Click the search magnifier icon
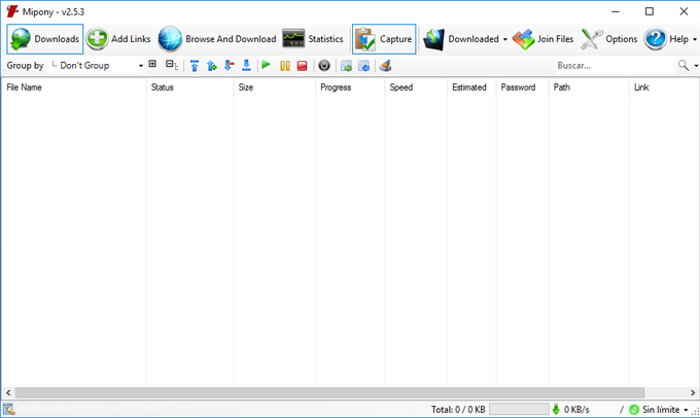The image size is (700, 418). coord(683,66)
